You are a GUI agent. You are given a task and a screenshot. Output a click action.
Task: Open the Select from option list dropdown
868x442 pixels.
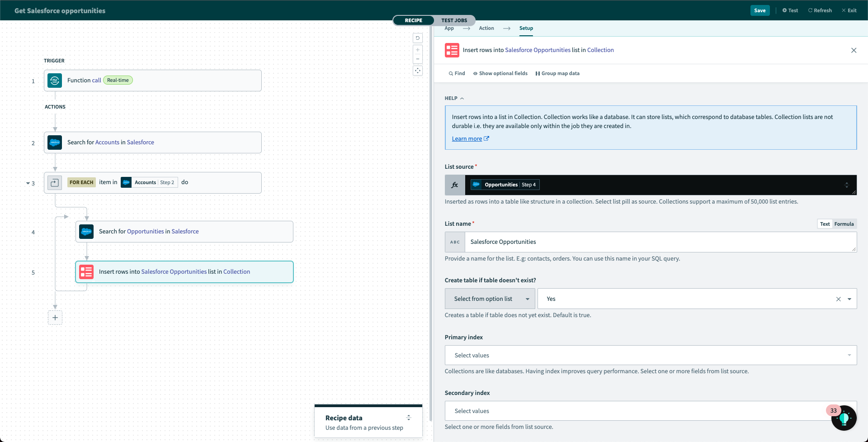(490, 299)
